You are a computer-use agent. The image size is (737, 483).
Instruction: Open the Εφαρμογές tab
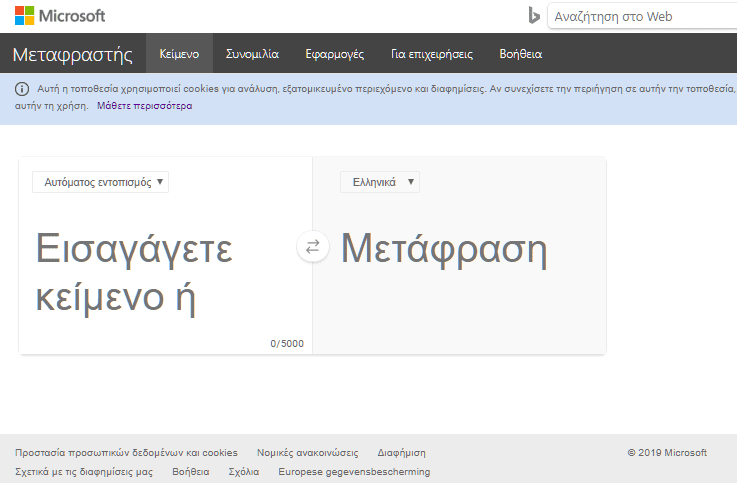point(335,54)
